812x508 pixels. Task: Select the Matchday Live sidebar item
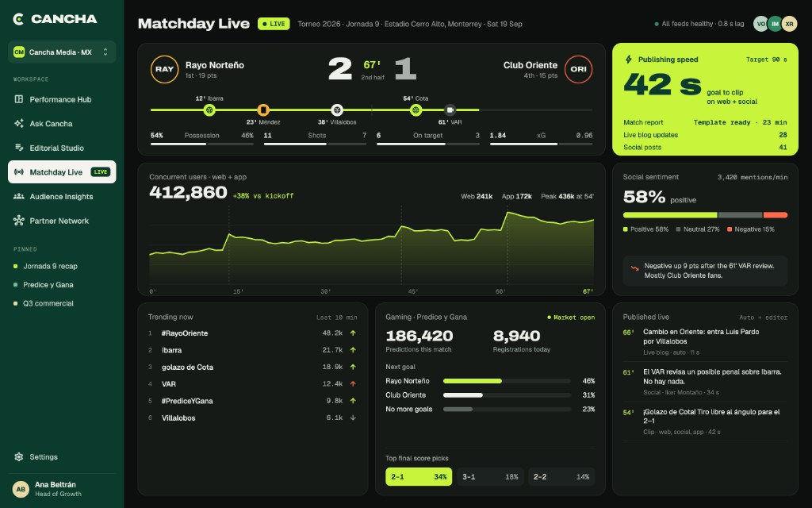62,172
